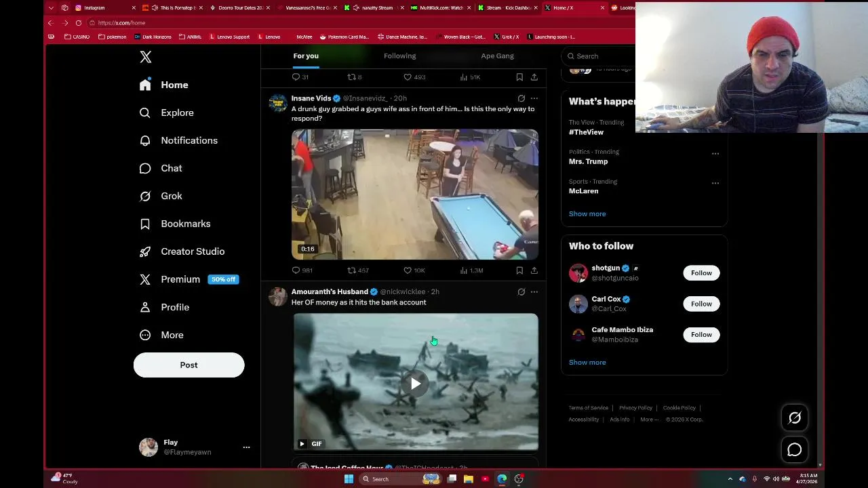View analytics of Insane Vids post

471,270
